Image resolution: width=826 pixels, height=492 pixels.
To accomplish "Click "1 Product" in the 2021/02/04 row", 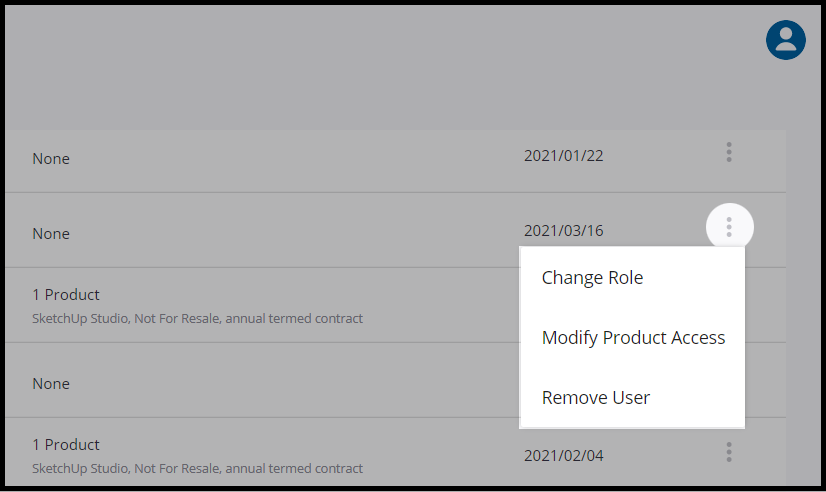I will [x=66, y=445].
